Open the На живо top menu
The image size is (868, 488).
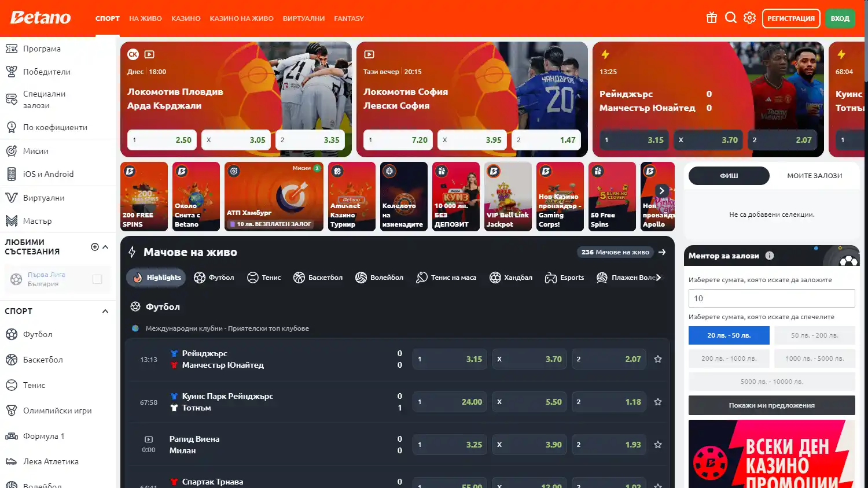[145, 19]
